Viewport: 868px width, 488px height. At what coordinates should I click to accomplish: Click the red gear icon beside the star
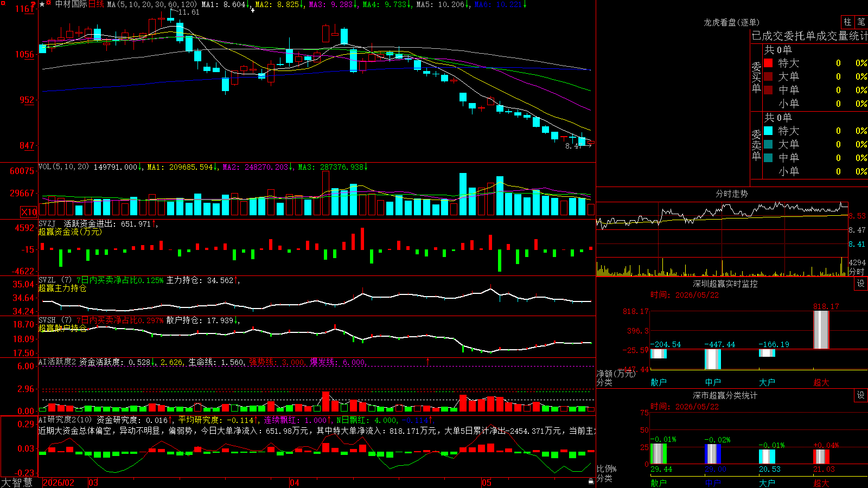(49, 4)
